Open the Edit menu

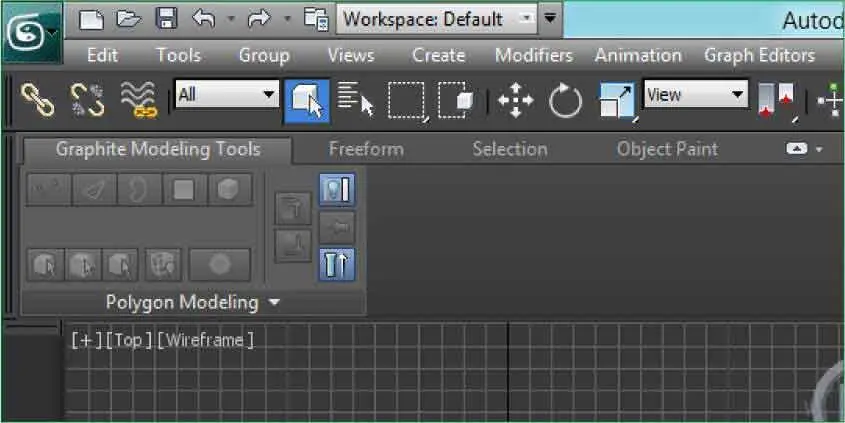tap(102, 56)
